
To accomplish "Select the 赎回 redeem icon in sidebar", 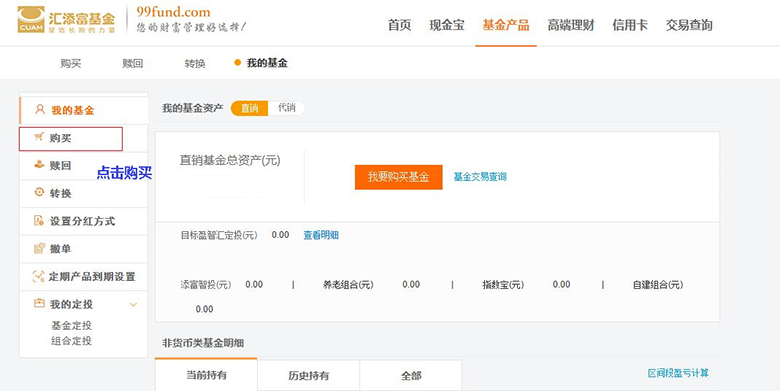I will 39,165.
